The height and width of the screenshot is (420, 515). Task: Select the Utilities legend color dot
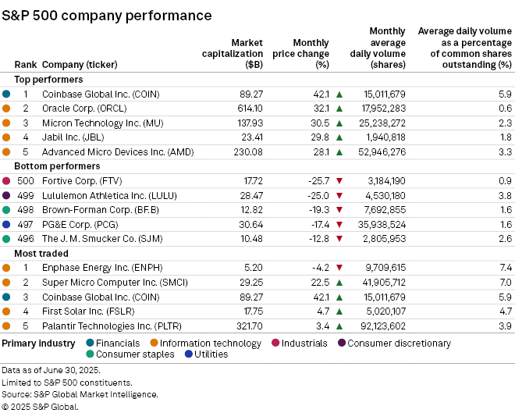pos(189,354)
